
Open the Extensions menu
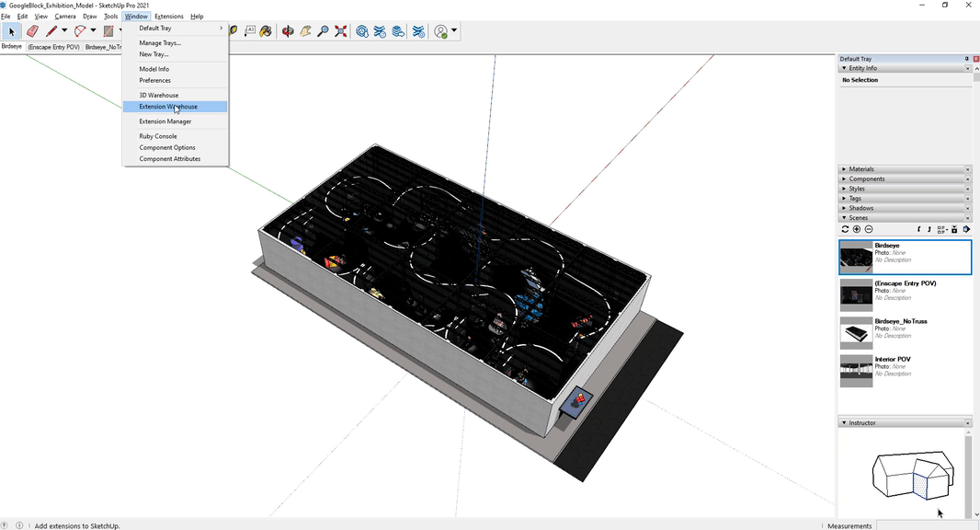(169, 17)
